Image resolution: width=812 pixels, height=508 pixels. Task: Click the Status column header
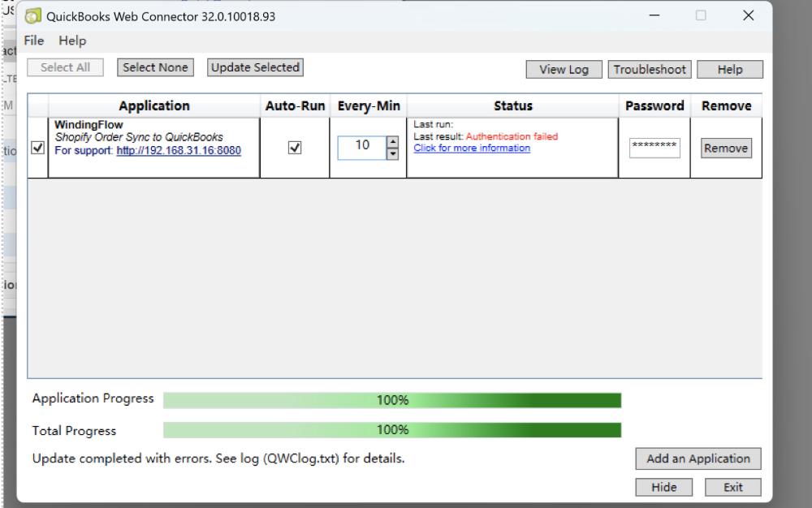pyautogui.click(x=512, y=106)
